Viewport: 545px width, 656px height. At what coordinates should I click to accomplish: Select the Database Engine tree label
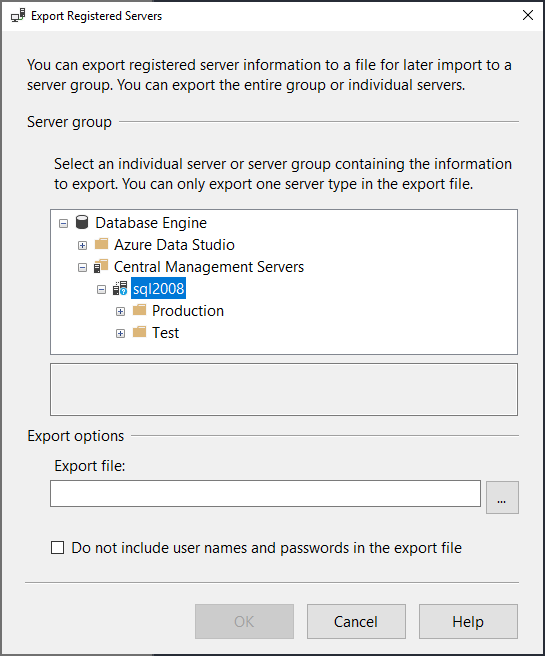tap(151, 223)
